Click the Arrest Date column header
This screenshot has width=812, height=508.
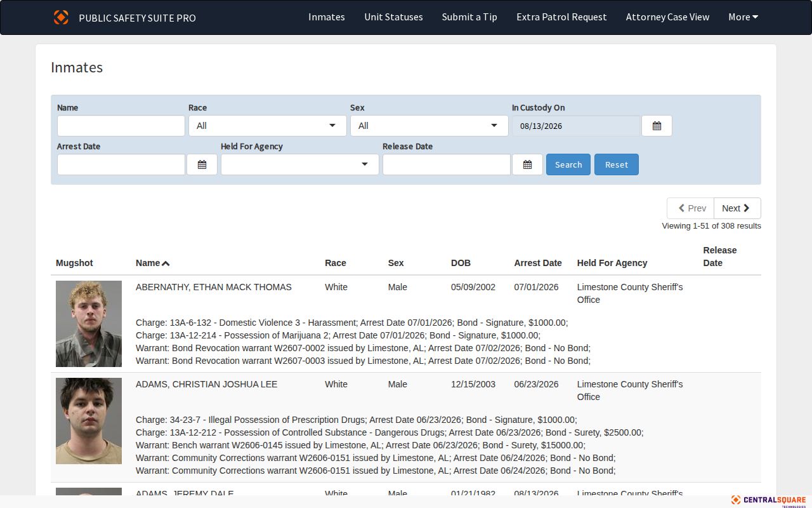(538, 263)
